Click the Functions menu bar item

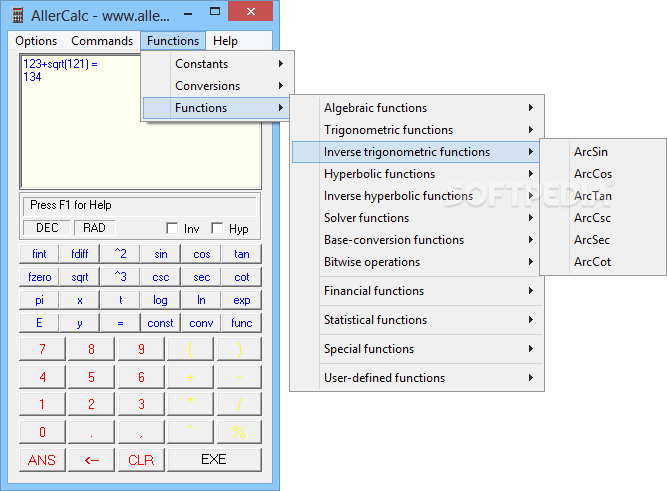[x=173, y=41]
